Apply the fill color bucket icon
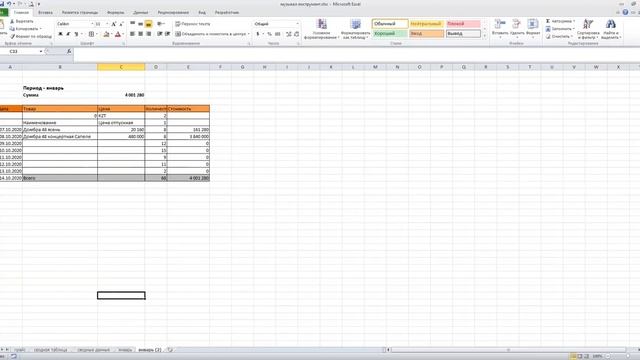 (x=106, y=34)
